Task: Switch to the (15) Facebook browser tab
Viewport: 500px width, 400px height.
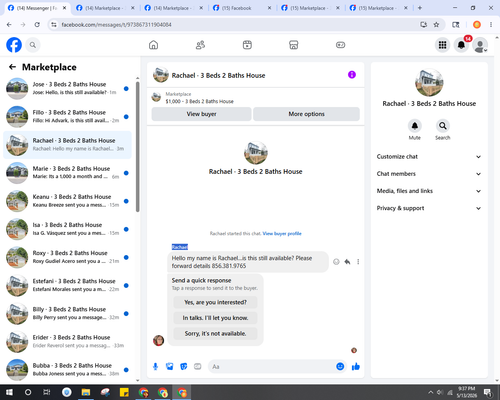Action: tap(243, 8)
